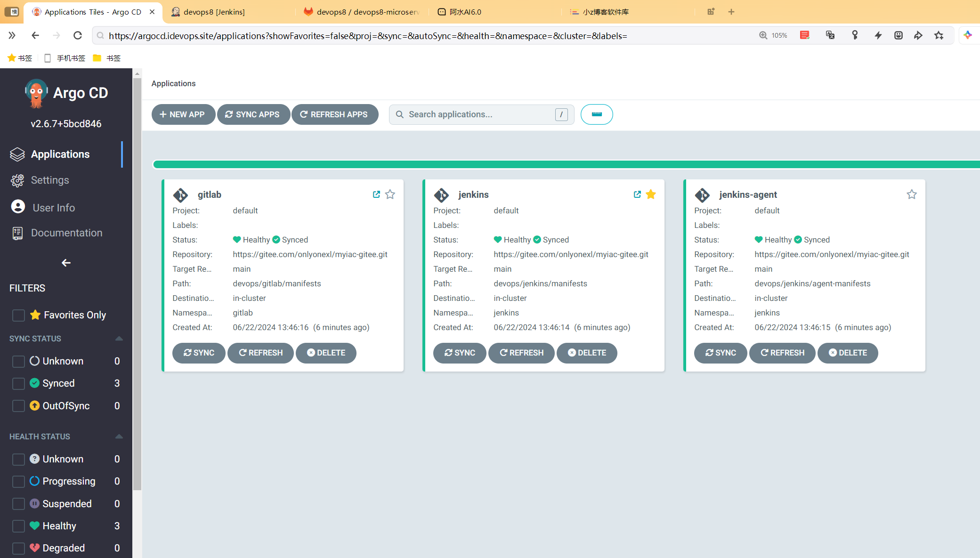The height and width of the screenshot is (558, 980).
Task: Unfavorite the jenkins application star
Action: (x=651, y=194)
